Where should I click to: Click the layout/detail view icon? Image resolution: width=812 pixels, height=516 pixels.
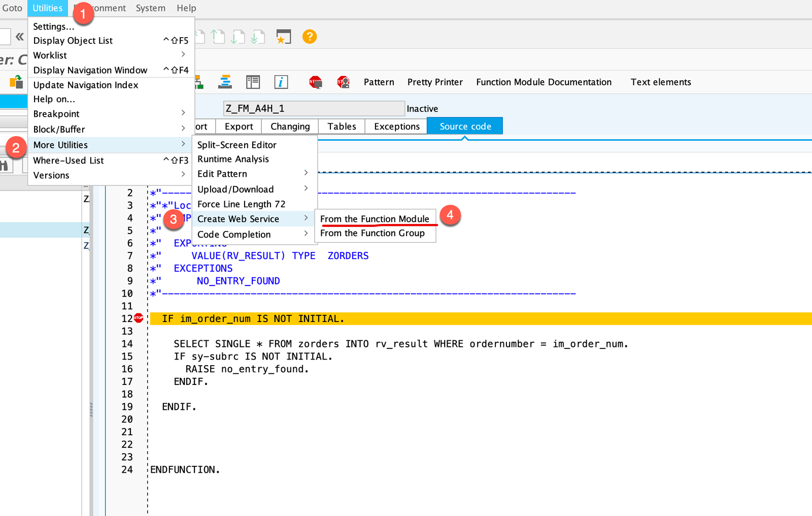point(253,82)
